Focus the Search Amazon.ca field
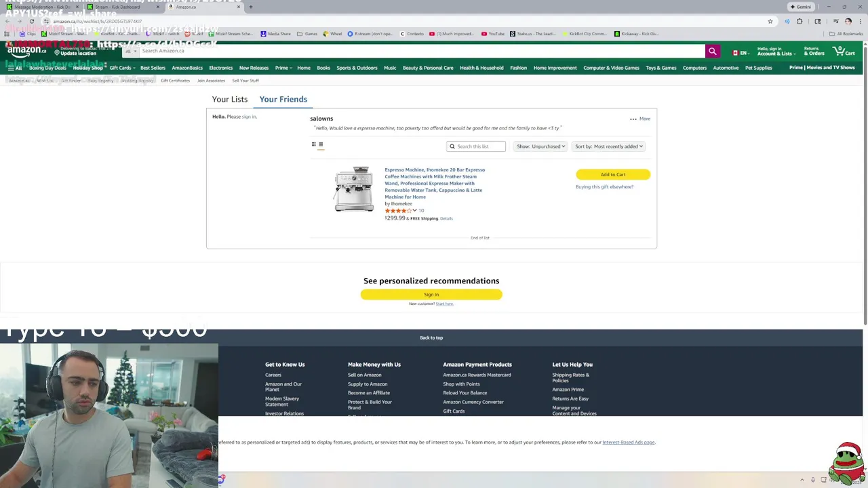This screenshot has width=868, height=488. [422, 52]
